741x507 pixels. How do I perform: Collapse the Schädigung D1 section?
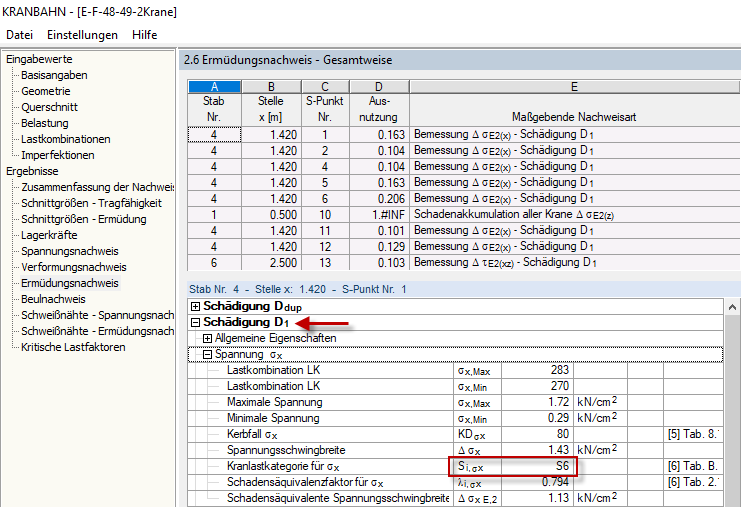[x=195, y=323]
